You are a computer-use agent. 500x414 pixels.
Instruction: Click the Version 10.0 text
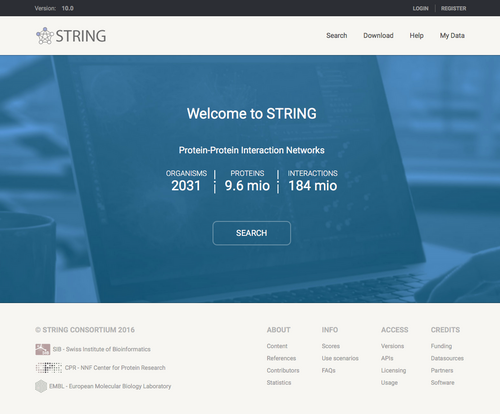pos(54,8)
